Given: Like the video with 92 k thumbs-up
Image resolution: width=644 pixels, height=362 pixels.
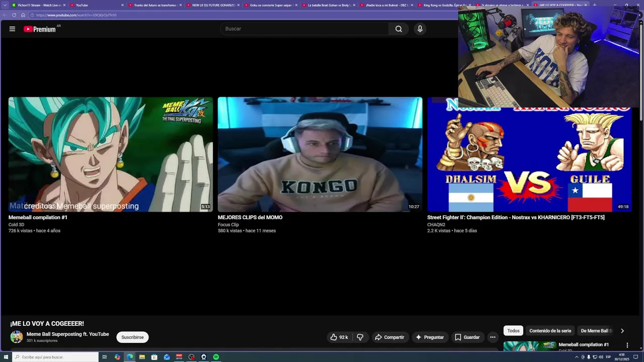Looking at the screenshot, I should 340,337.
